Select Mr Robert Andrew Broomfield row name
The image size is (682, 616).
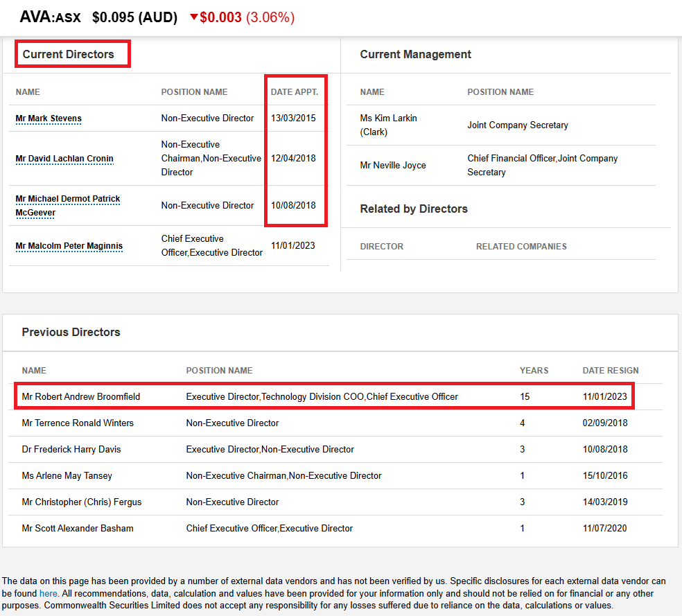[81, 397]
